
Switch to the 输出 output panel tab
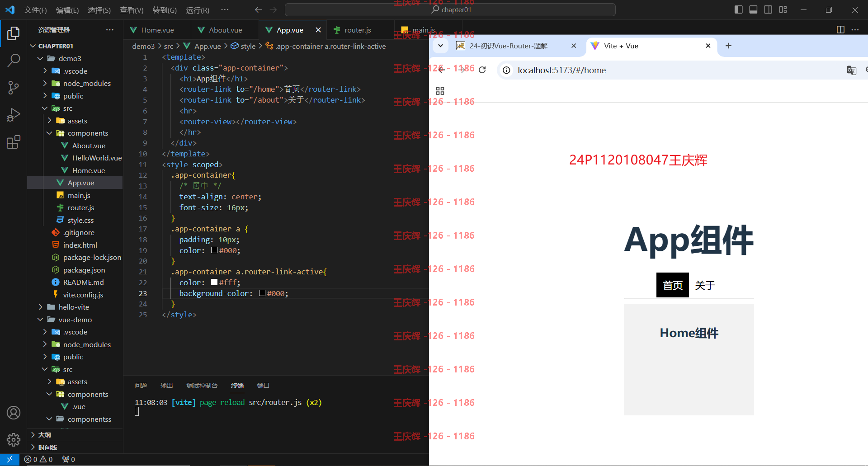pos(166,386)
